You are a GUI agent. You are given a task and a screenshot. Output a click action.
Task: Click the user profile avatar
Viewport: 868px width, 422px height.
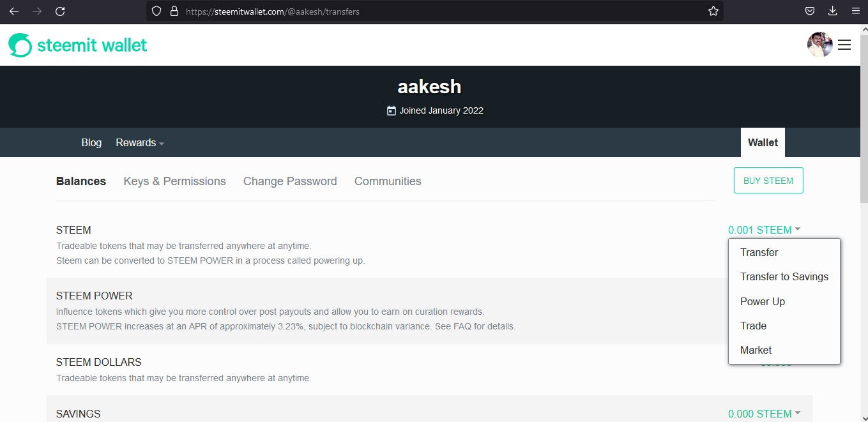[819, 45]
